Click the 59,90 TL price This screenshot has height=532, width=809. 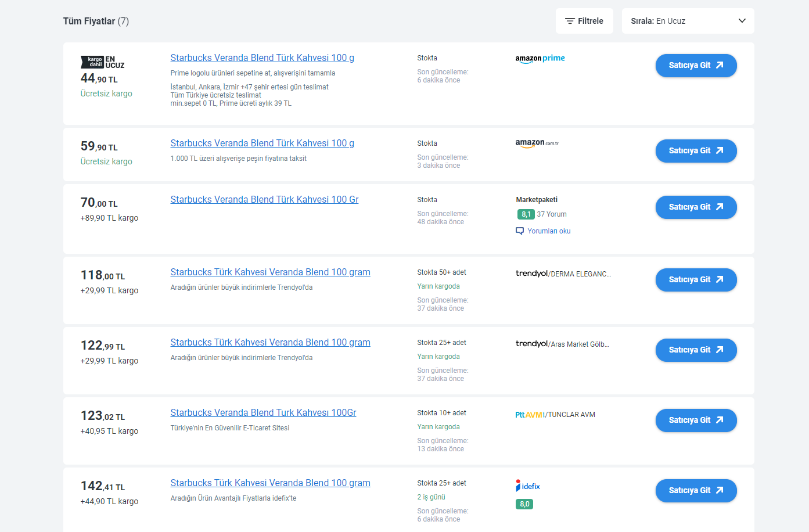pos(99,146)
